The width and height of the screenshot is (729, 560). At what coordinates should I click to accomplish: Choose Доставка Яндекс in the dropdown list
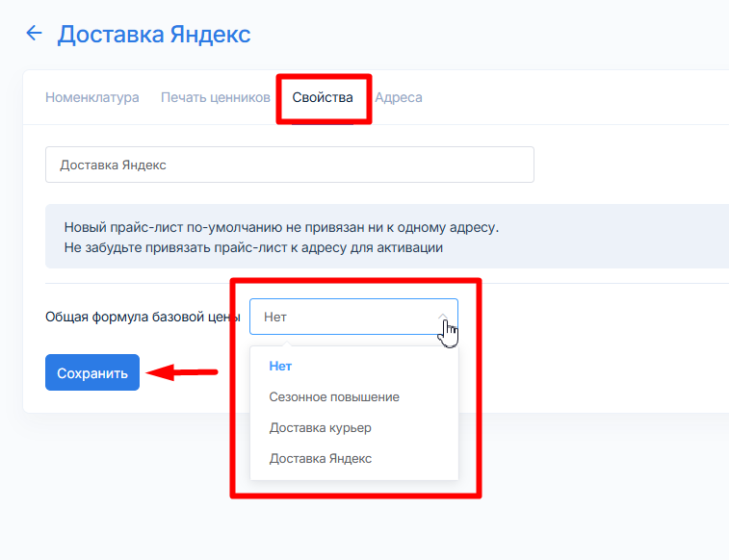point(321,459)
